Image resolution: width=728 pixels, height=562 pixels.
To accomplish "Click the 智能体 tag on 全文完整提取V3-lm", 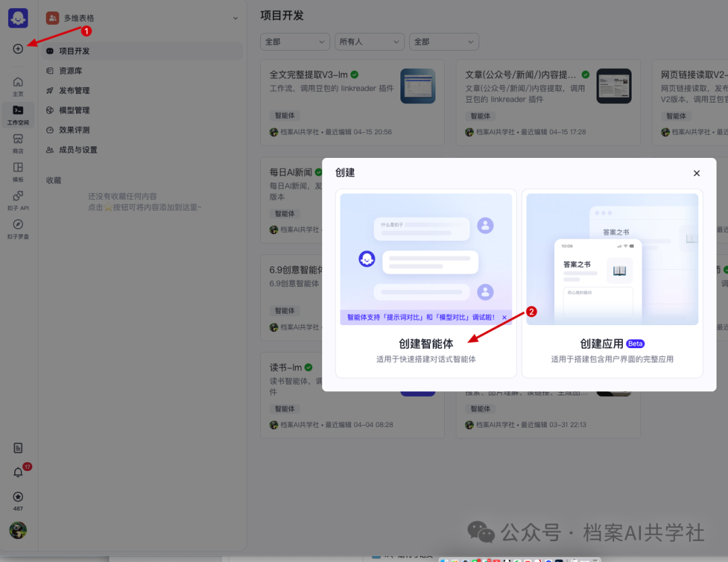I will pos(284,115).
